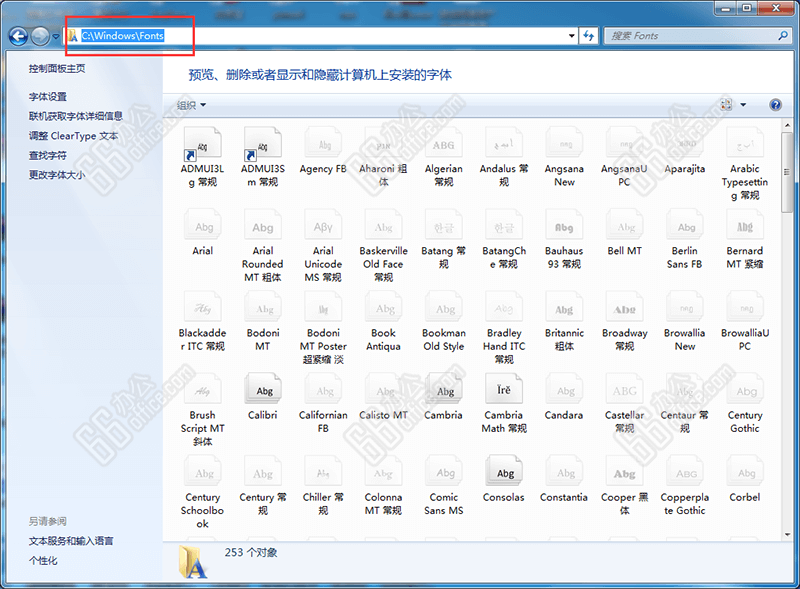Open 查找字符 link

pyautogui.click(x=47, y=155)
